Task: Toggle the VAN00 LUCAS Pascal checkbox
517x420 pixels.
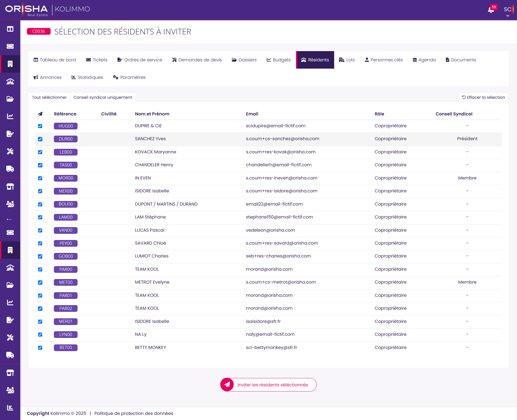Action: [40, 230]
